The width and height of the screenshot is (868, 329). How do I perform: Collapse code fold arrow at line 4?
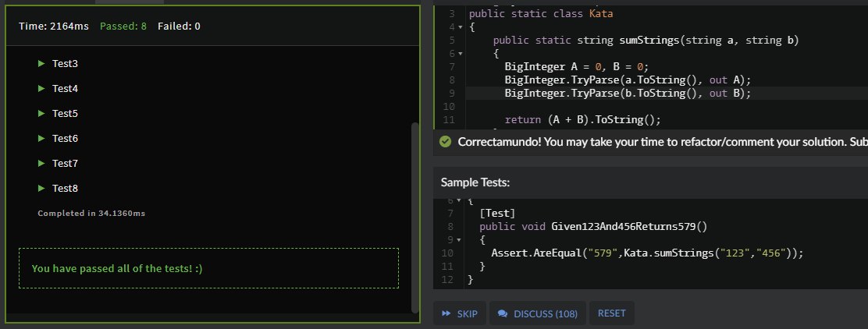pyautogui.click(x=461, y=27)
